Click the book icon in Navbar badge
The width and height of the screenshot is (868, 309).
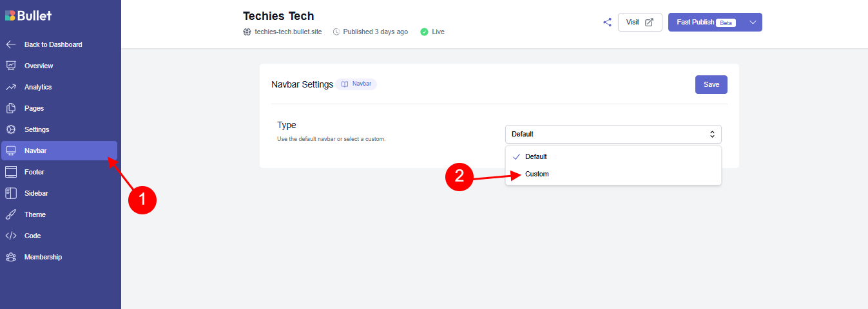tap(345, 84)
